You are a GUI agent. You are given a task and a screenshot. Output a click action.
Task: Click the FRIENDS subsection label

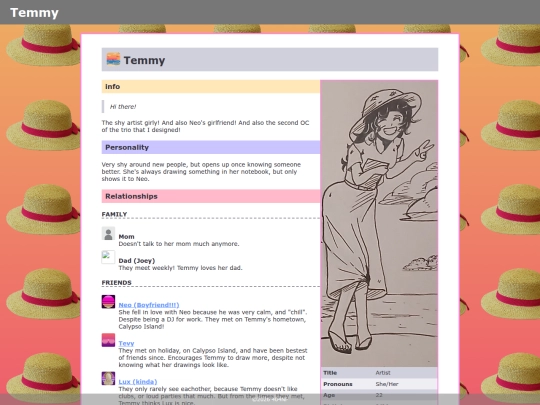point(116,282)
